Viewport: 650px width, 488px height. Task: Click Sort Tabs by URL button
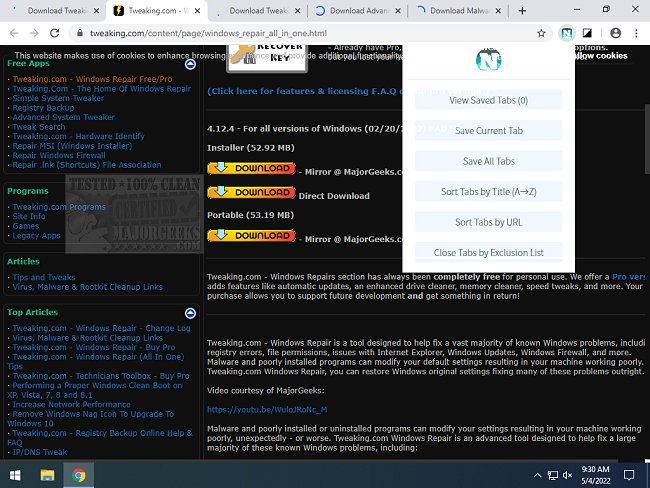[x=488, y=222]
